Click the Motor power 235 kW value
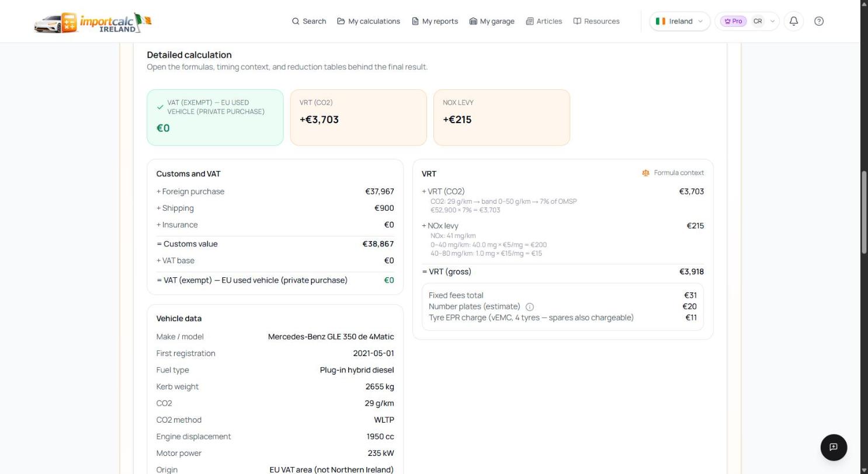The width and height of the screenshot is (868, 474). 380,454
